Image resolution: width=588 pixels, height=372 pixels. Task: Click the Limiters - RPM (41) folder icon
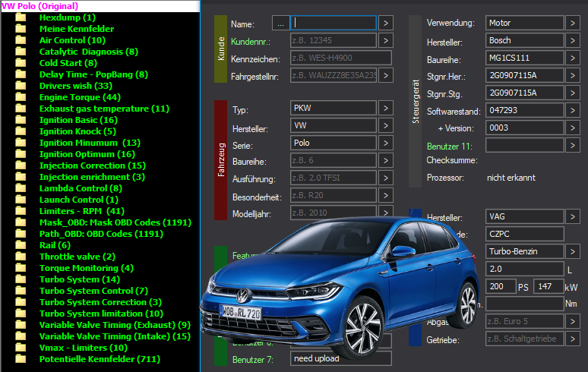(x=21, y=211)
